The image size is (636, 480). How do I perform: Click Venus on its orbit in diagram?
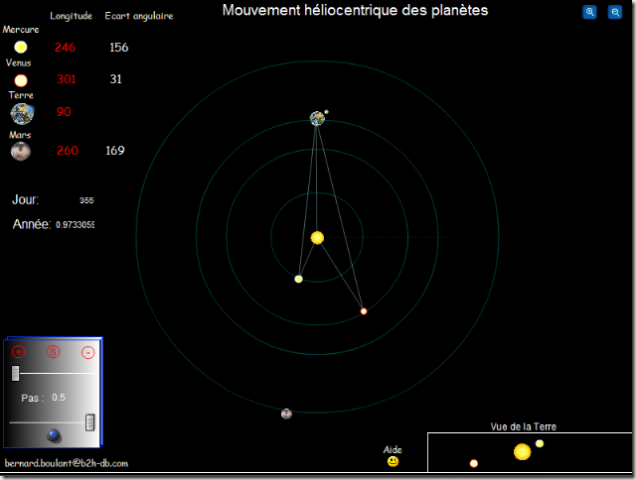[x=364, y=311]
